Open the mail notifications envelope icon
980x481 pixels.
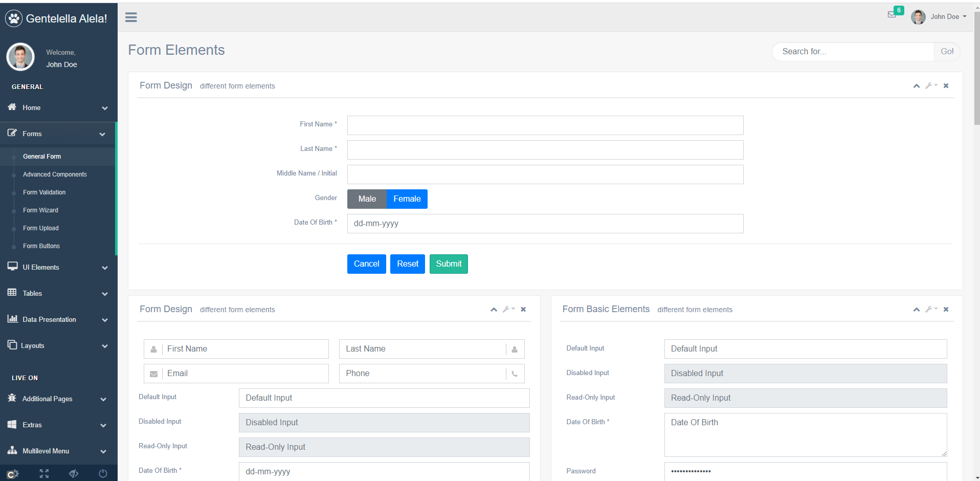(x=892, y=15)
